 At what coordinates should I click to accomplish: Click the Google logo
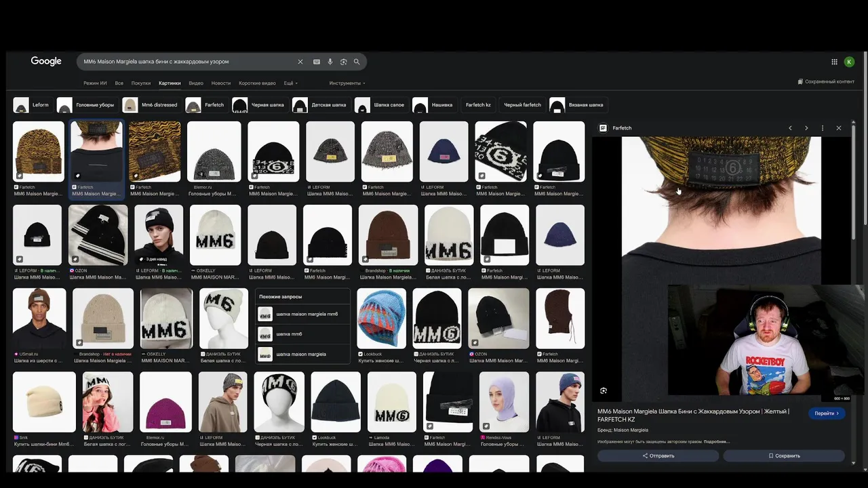click(x=46, y=61)
